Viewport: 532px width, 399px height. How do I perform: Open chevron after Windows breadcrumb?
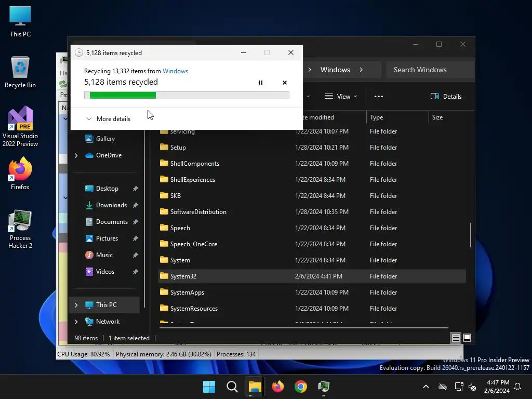[x=362, y=70]
